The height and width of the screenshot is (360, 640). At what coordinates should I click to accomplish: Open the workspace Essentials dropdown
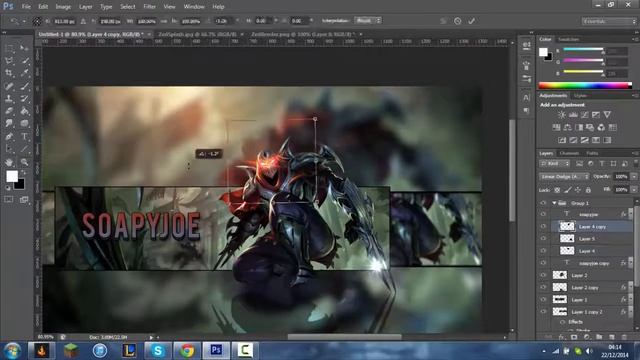pyautogui.click(x=610, y=21)
